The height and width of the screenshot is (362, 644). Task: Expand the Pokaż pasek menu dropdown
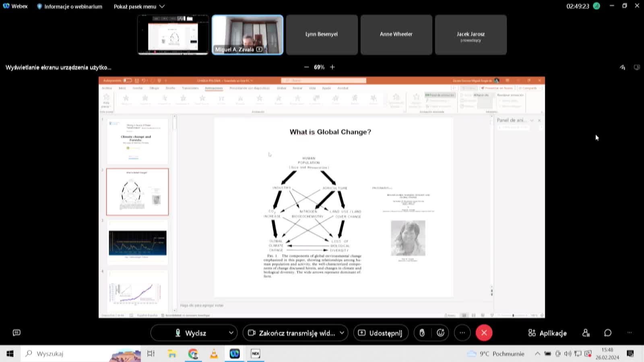[139, 6]
